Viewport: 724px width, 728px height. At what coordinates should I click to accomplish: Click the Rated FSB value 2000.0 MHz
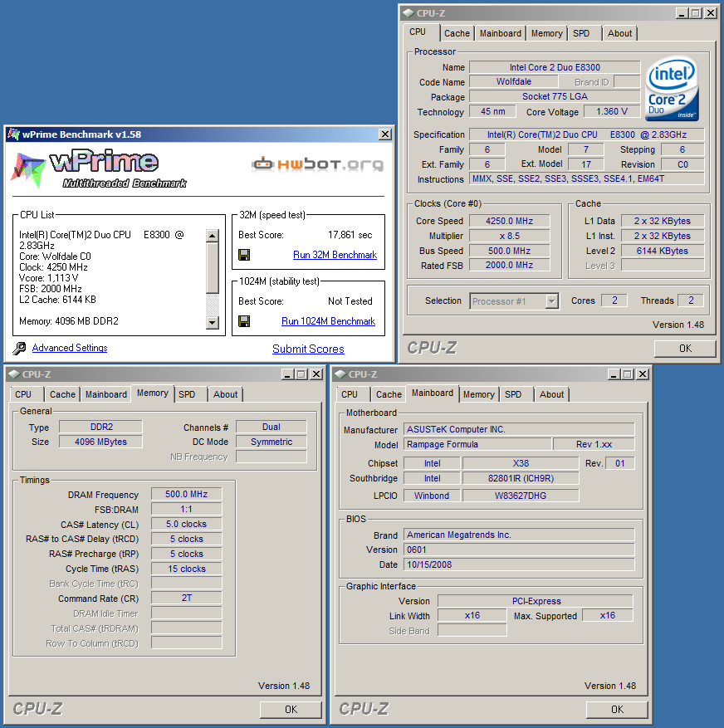point(510,265)
